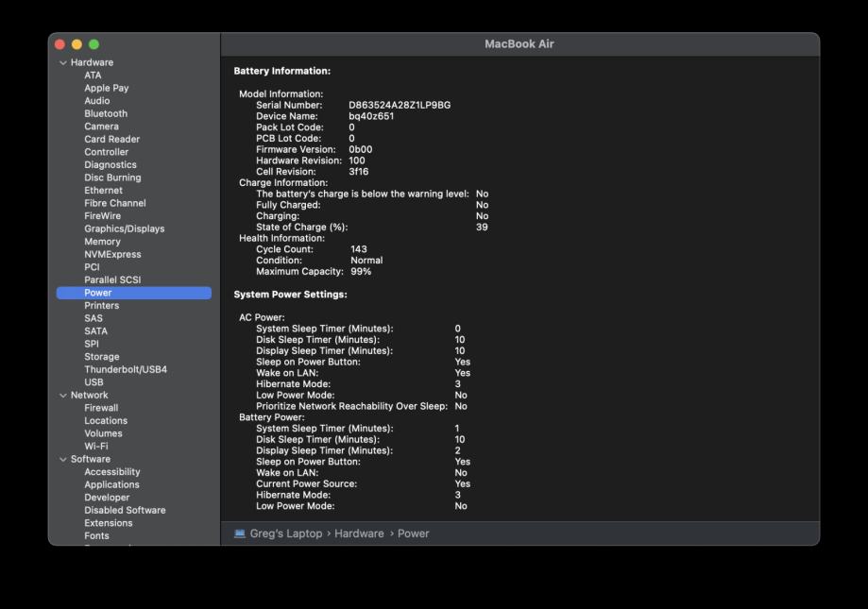Select Wi-Fi under Network
This screenshot has height=609, width=868.
coord(95,447)
